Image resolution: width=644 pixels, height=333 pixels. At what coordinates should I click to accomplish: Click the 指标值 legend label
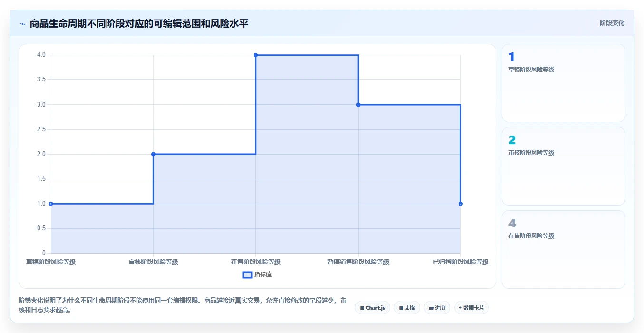pos(263,274)
